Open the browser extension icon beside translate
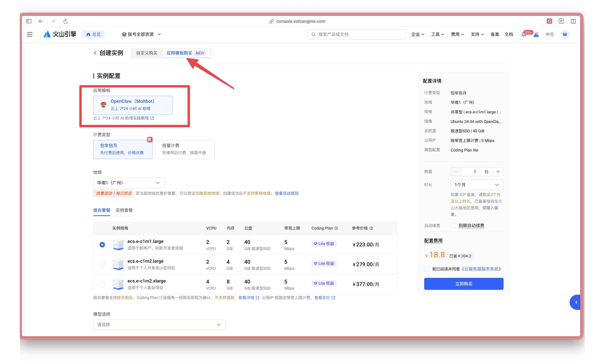602x364 pixels. [561, 21]
